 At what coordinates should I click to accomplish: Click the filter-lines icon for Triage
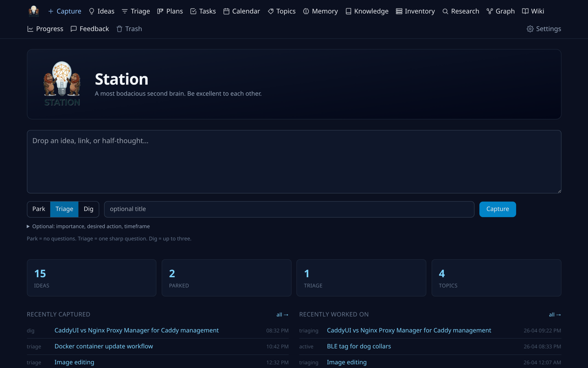pyautogui.click(x=125, y=11)
